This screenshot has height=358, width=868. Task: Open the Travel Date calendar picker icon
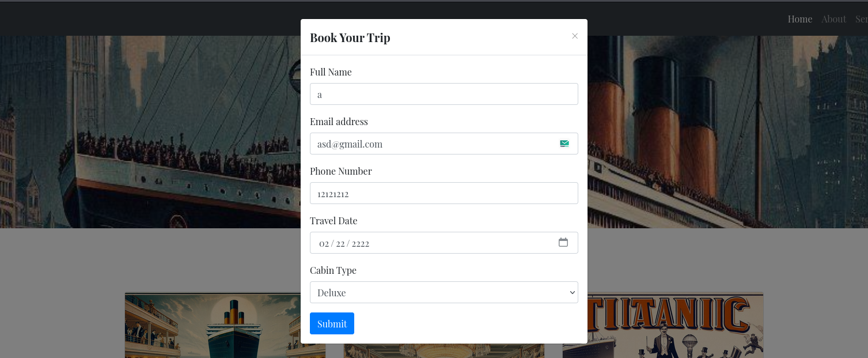pos(563,243)
